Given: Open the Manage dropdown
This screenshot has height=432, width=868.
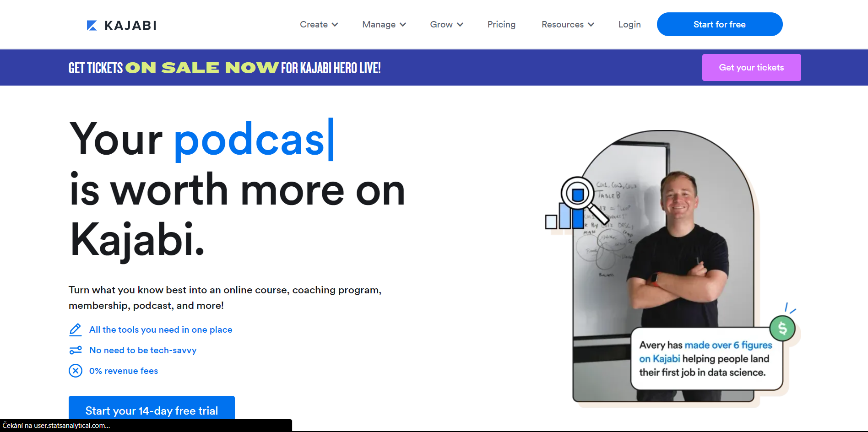Looking at the screenshot, I should click(x=384, y=24).
